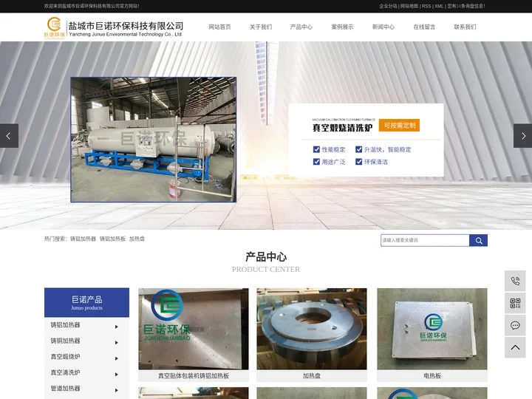Select 真空清洗炉 sidebar category
Image resolution: width=532 pixels, height=399 pixels.
pos(66,372)
